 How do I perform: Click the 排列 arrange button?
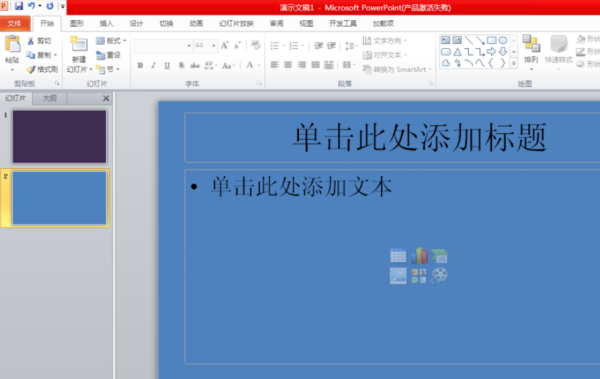[531, 52]
